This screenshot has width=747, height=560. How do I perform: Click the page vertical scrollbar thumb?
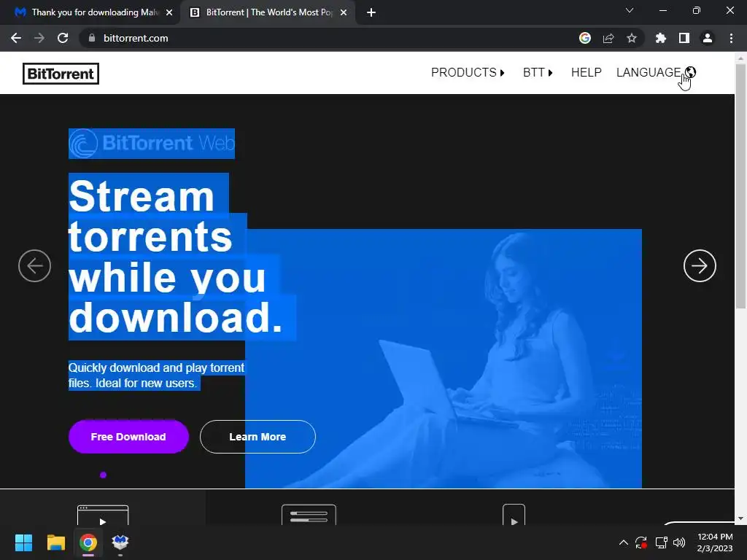740,186
